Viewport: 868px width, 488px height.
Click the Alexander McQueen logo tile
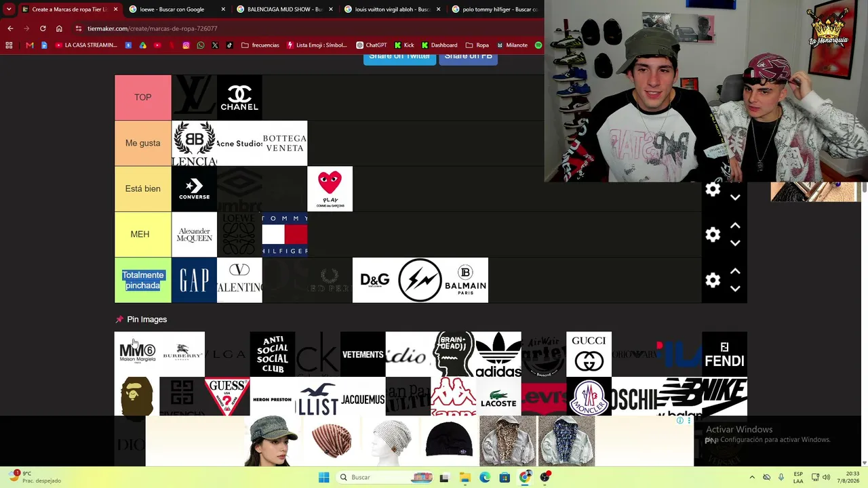194,234
